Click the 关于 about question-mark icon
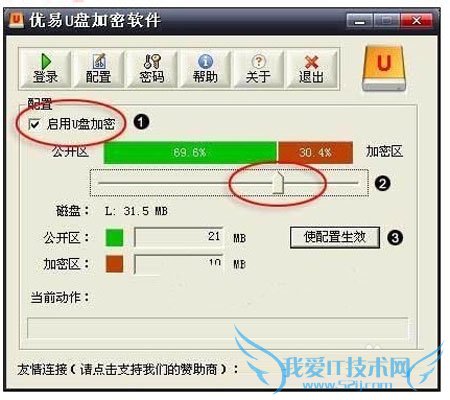450x400 pixels. (x=258, y=61)
